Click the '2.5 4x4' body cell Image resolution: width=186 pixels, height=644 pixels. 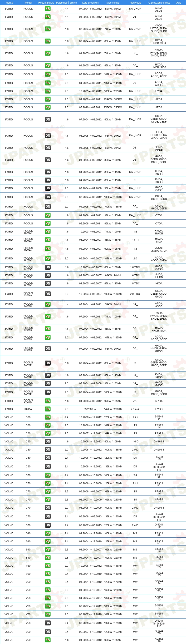tap(135, 409)
